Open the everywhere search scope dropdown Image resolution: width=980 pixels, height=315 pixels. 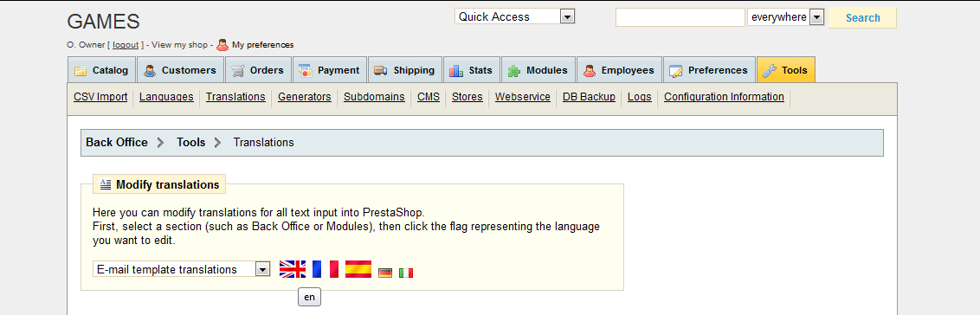coord(786,17)
